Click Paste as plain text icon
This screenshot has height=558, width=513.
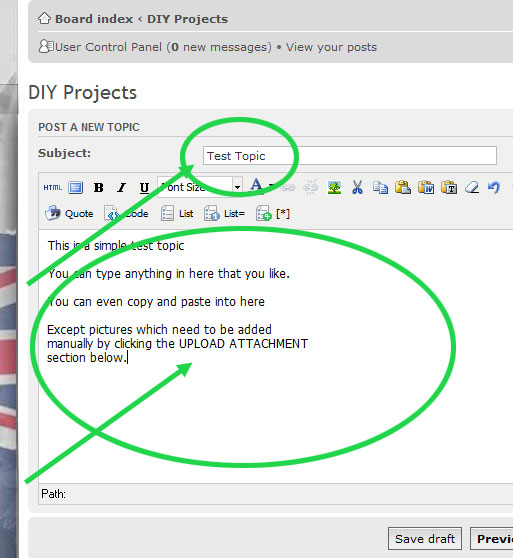pyautogui.click(x=449, y=187)
